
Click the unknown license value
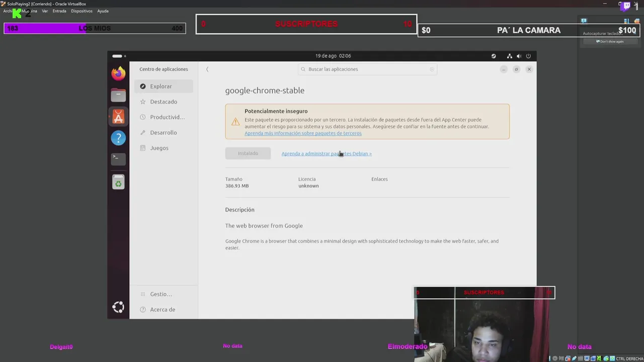pyautogui.click(x=308, y=186)
